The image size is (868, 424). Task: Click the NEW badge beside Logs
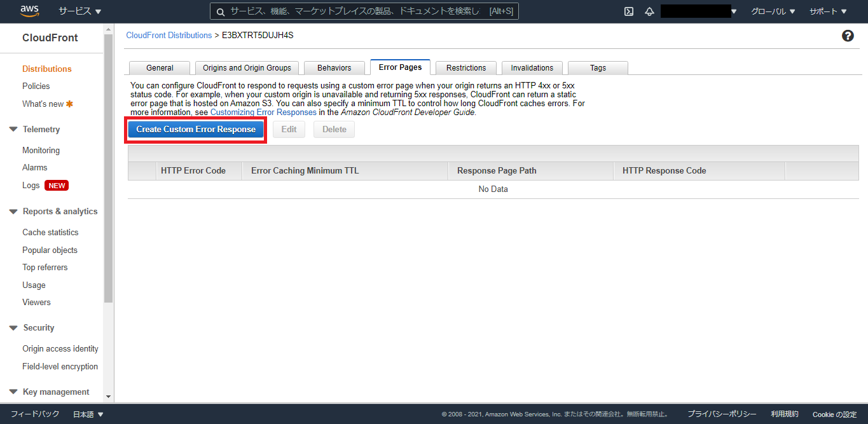[x=56, y=186]
